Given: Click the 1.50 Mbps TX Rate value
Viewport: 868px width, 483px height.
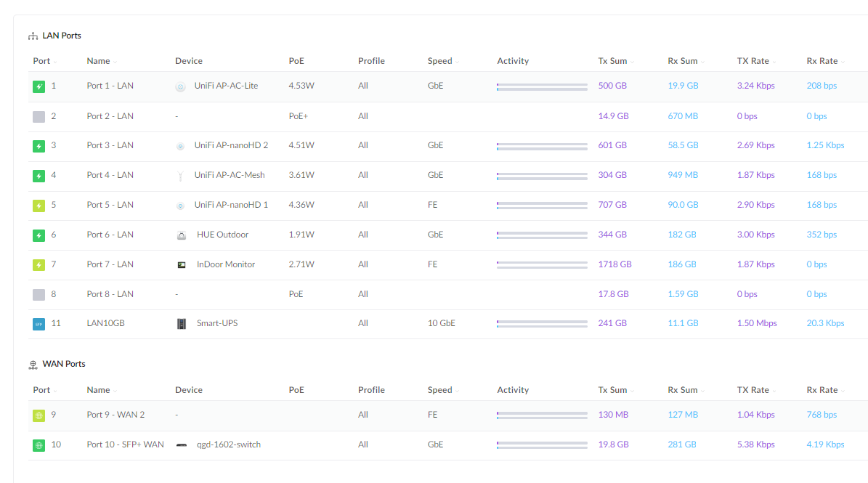Looking at the screenshot, I should (757, 324).
